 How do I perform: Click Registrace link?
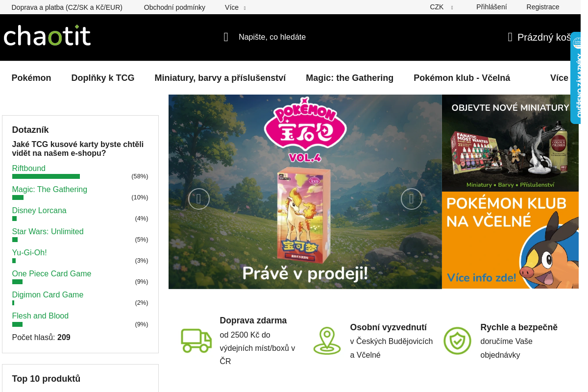click(x=543, y=7)
